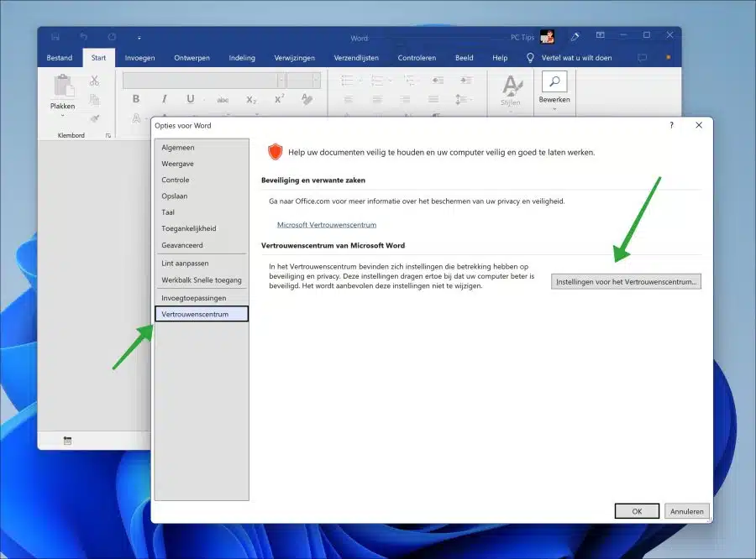
Task: Click the Comments speech bubble icon
Action: (643, 58)
